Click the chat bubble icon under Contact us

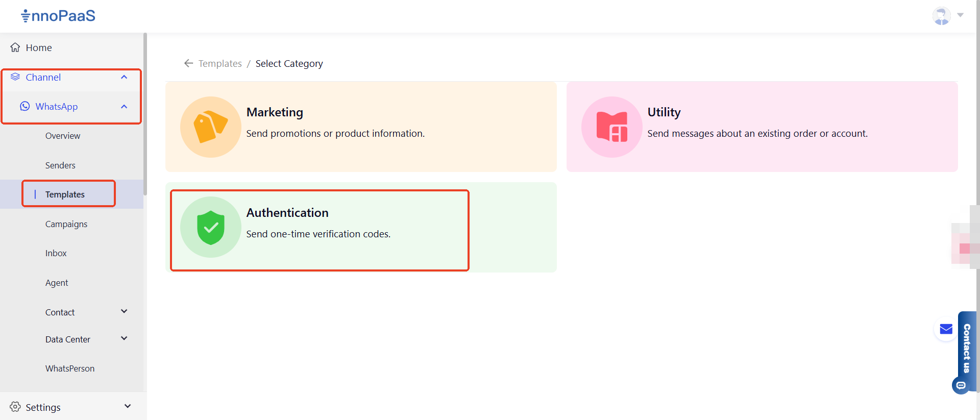point(961,385)
